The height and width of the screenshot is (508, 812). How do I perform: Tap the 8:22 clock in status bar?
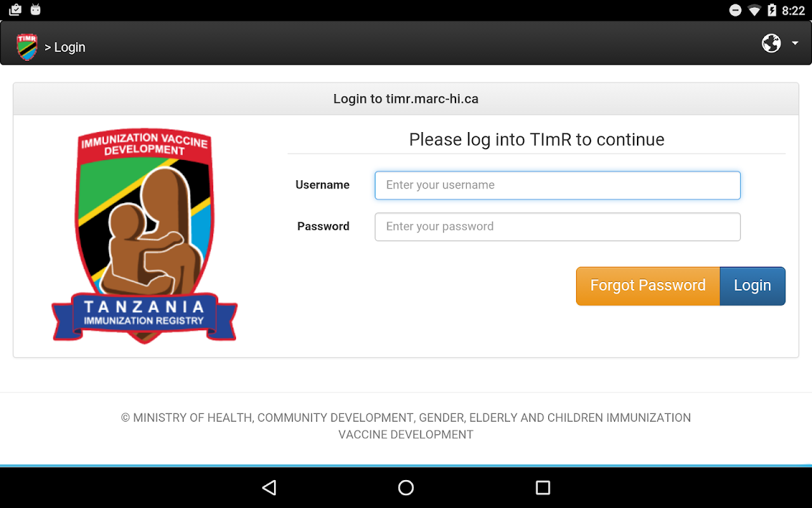tap(794, 10)
